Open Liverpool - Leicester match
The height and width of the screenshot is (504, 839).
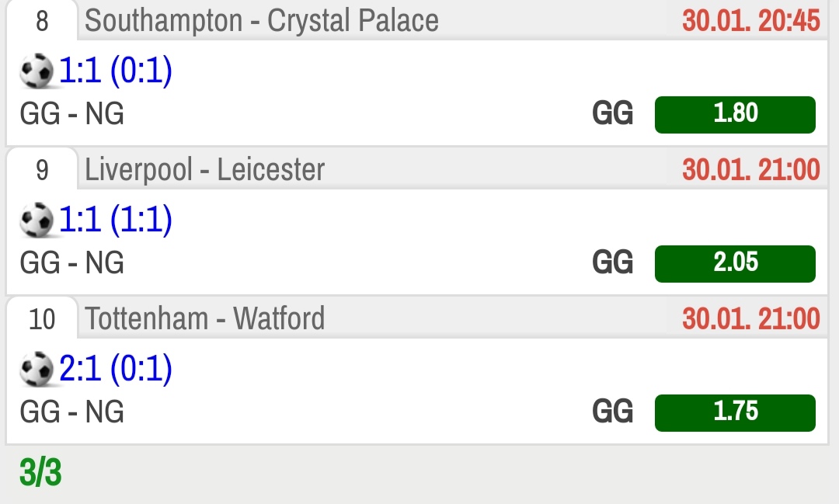(x=205, y=170)
